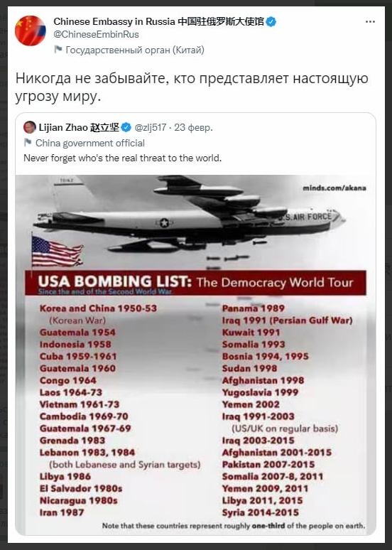392x550 pixels.
Task: Open Chinese Embassy in Russia profile name
Action: (158, 22)
